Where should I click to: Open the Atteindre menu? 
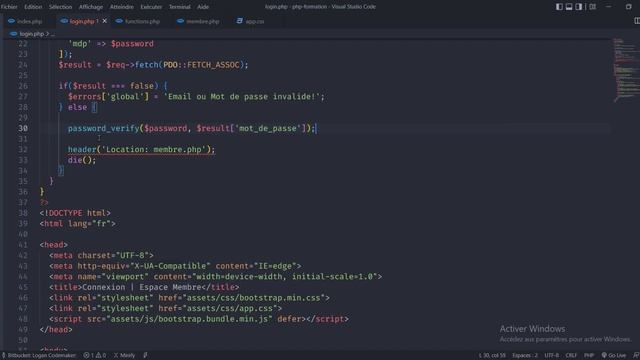(x=122, y=7)
